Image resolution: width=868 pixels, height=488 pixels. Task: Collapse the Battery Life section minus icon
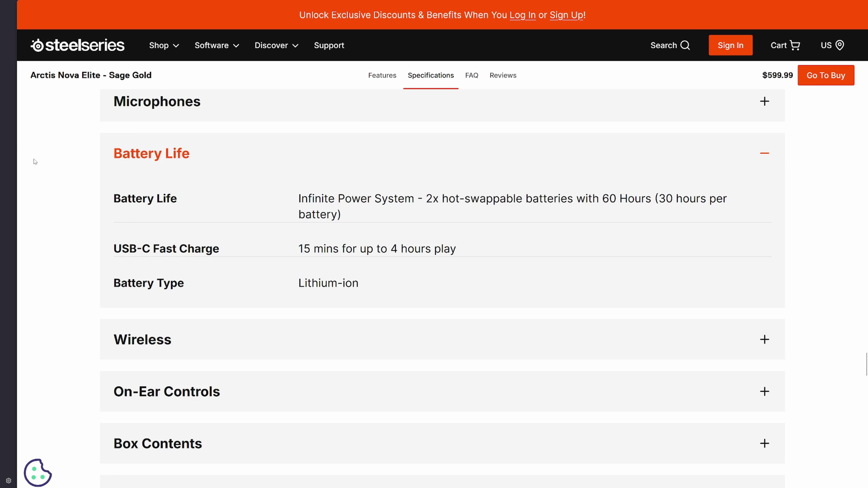(764, 153)
